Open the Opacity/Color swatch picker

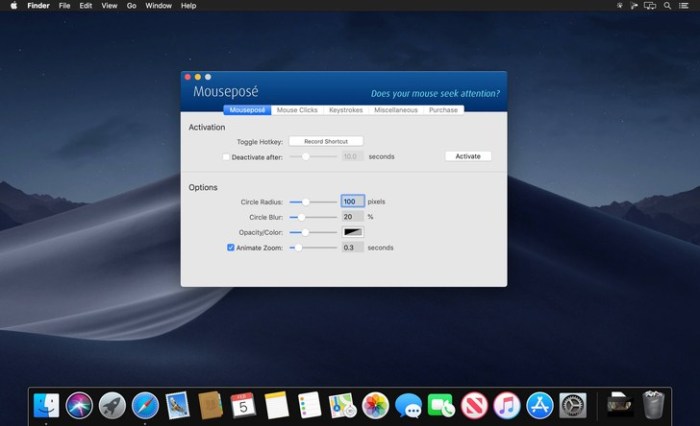(353, 232)
